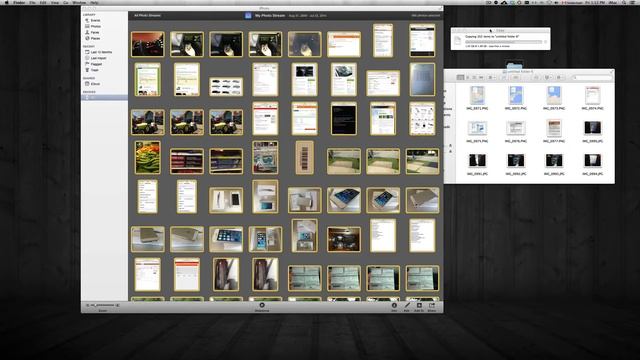Select red-lit evening photo thumbnail
Screen dimensions: 640x360
point(148,44)
